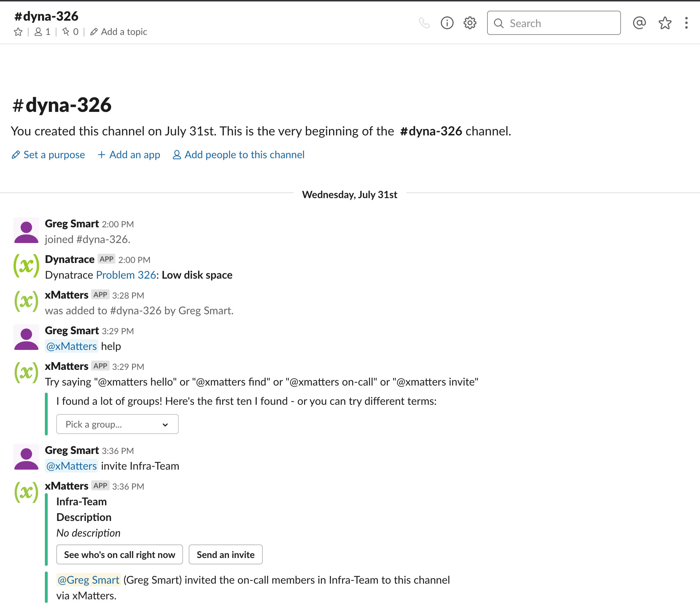Click Greg Smart avatar at 2:00 PM
This screenshot has height=615, width=700.
click(x=26, y=230)
